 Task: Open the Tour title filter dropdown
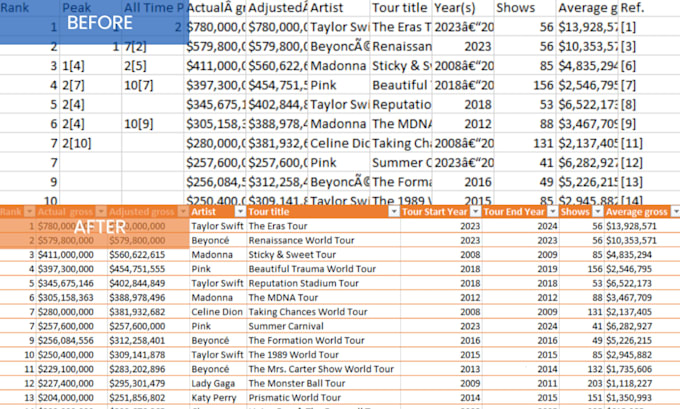pyautogui.click(x=394, y=212)
